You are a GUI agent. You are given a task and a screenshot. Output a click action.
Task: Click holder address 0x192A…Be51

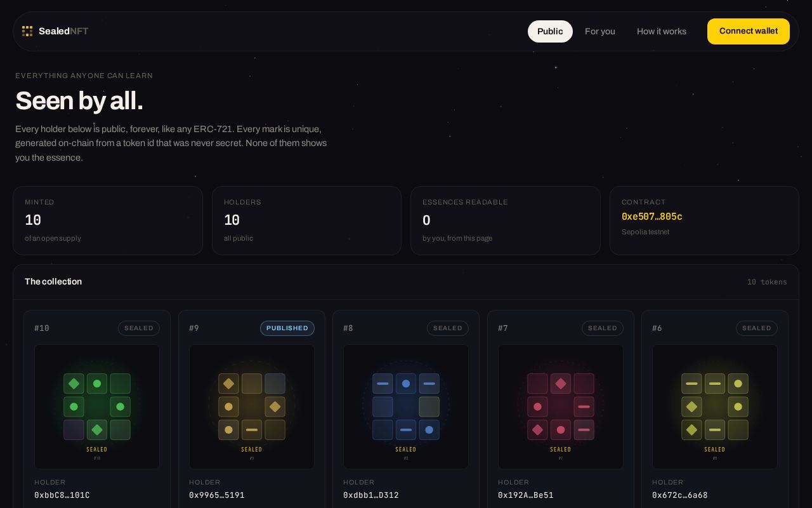pyautogui.click(x=526, y=495)
